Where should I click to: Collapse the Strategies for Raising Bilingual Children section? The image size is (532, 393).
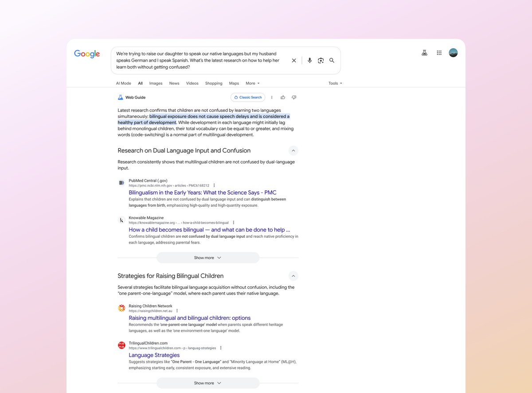[293, 276]
